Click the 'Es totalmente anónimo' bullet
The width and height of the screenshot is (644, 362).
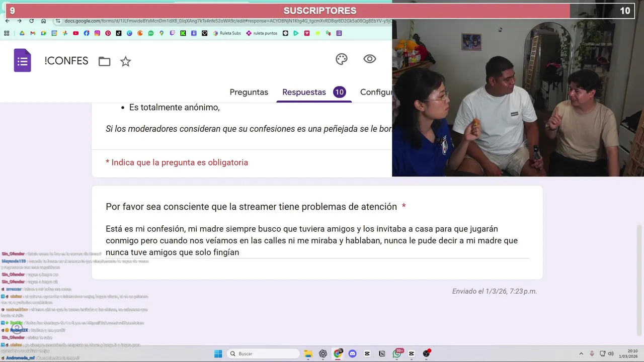tap(174, 107)
